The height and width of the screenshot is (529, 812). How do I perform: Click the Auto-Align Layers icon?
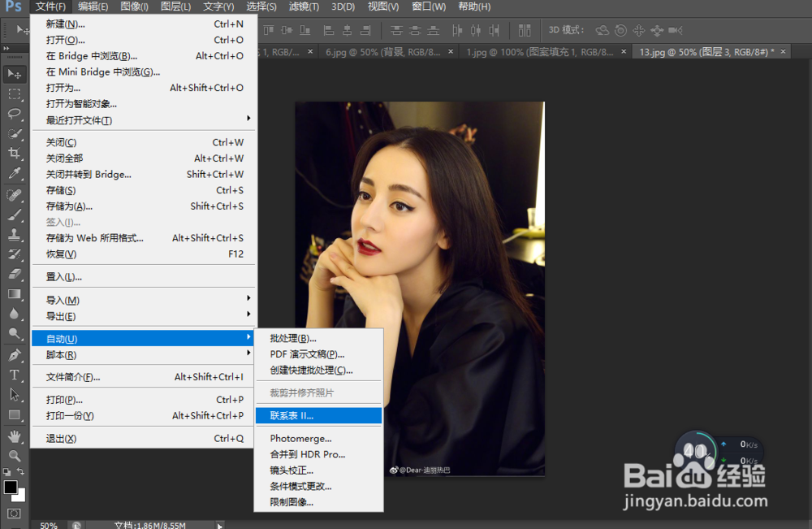click(x=525, y=30)
